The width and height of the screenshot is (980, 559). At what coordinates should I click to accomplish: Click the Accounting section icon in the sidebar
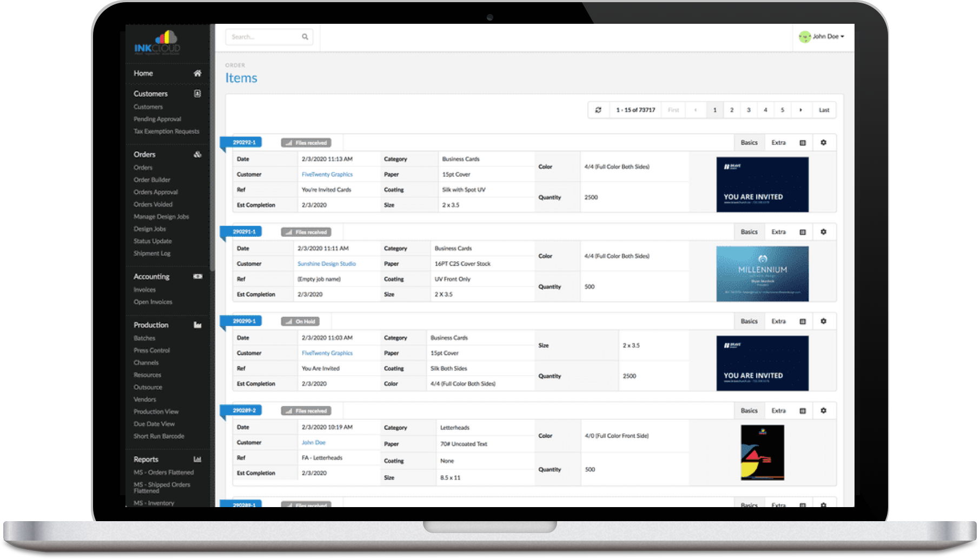click(197, 276)
